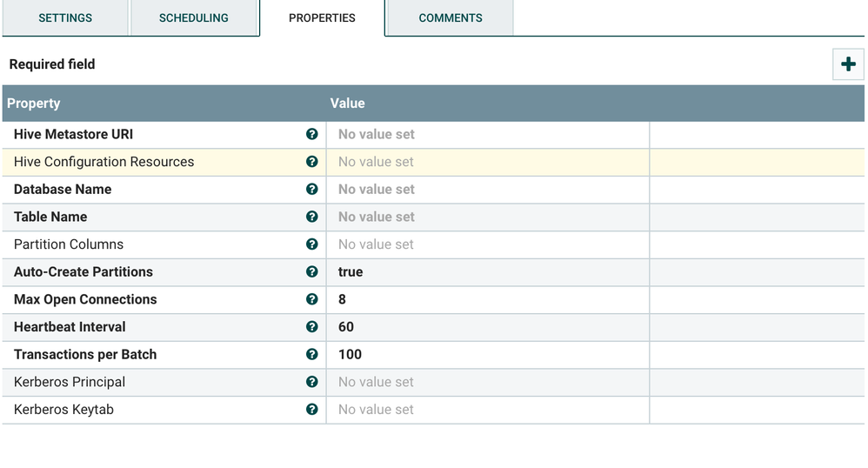
Task: Show help for Heartbeat Interval property
Action: 311,327
